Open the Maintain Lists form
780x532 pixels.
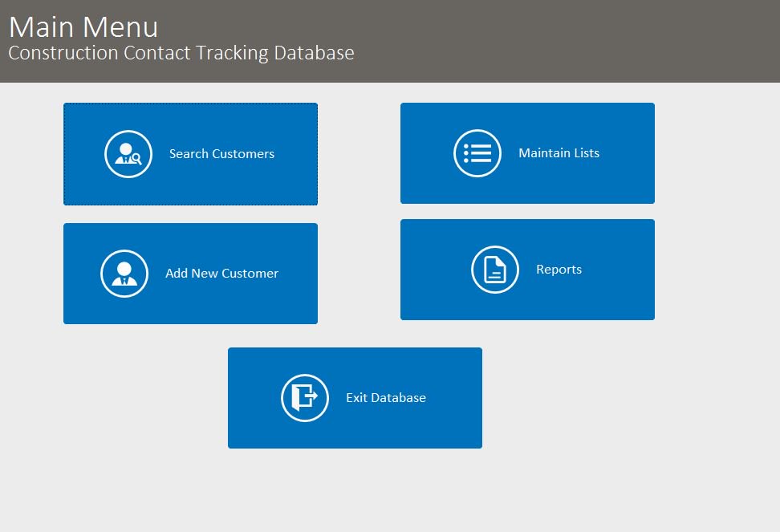coord(527,152)
